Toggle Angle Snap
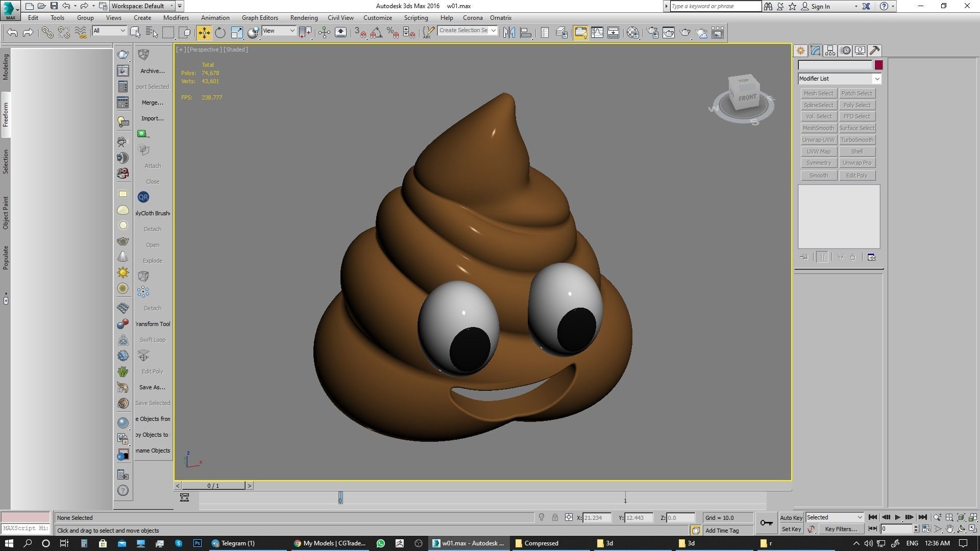Image resolution: width=980 pixels, height=551 pixels. click(376, 33)
